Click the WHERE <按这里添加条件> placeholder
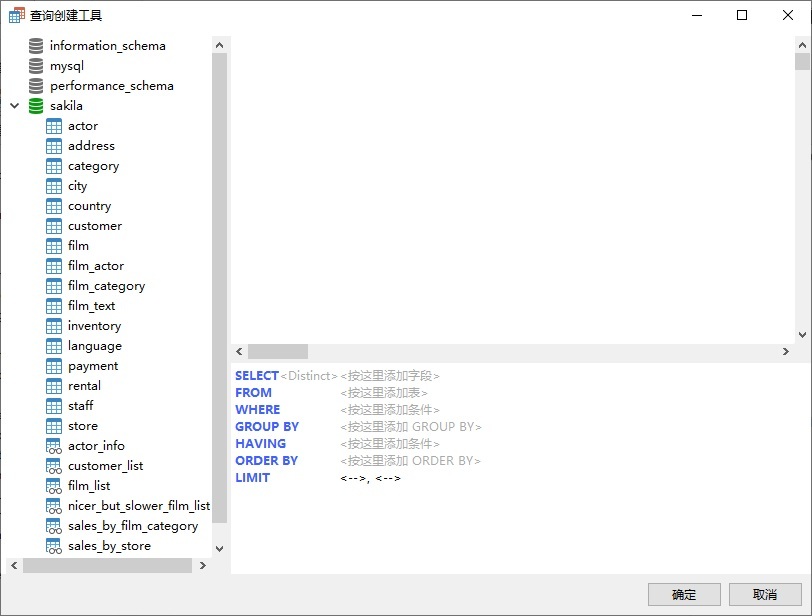This screenshot has width=812, height=616. tap(390, 410)
